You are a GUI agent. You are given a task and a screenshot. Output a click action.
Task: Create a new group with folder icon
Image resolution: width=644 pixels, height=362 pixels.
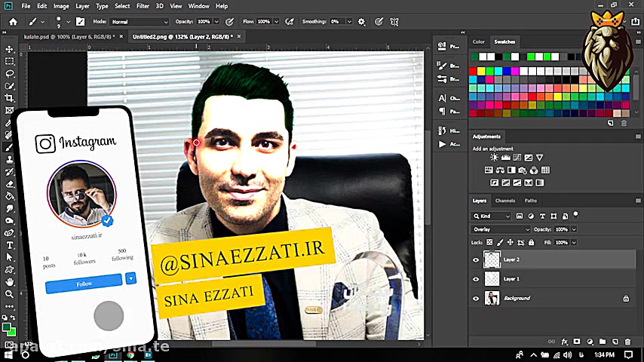601,342
